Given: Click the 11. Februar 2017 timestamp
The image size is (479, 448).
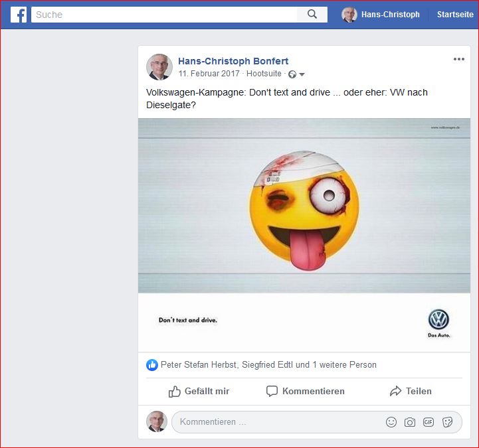Looking at the screenshot, I should coord(209,74).
